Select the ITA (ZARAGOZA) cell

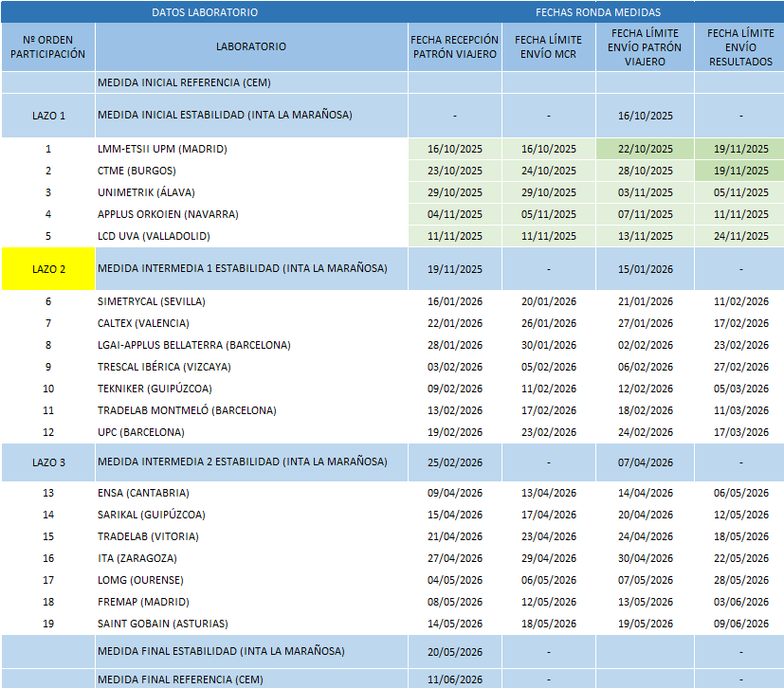[x=137, y=558]
